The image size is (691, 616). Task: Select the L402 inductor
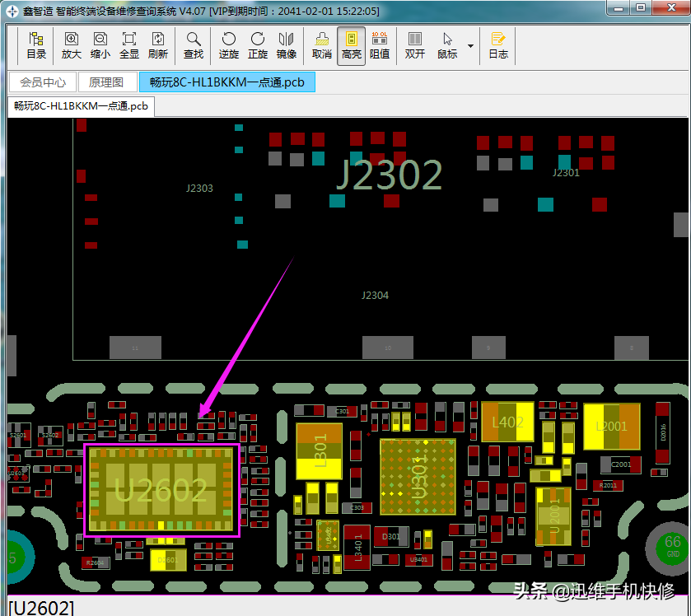click(x=507, y=422)
